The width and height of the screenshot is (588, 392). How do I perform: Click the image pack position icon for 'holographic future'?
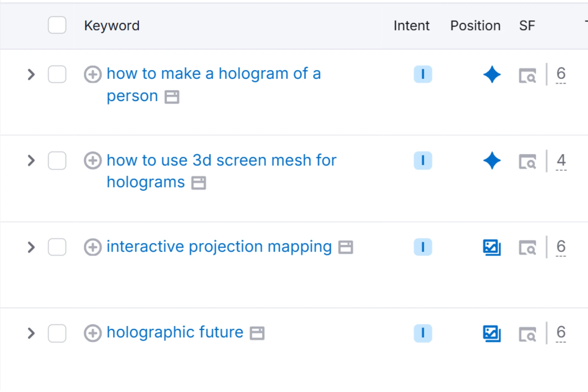point(492,333)
